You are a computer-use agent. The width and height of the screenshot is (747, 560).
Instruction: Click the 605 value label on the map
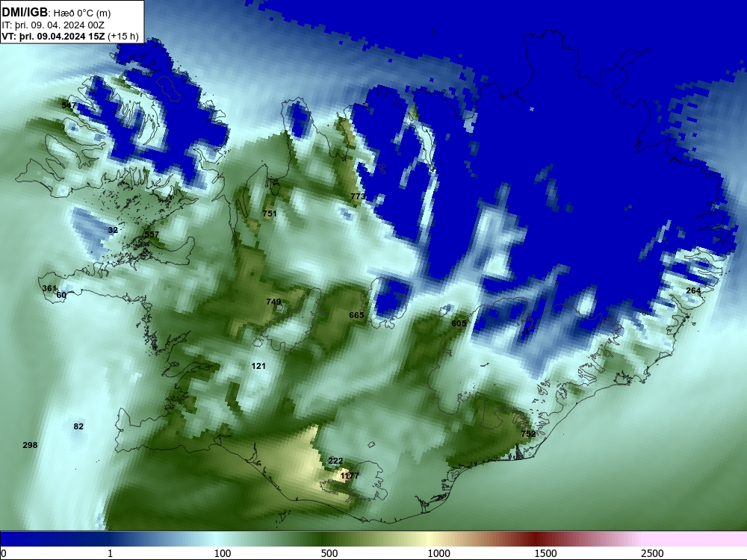[459, 324]
